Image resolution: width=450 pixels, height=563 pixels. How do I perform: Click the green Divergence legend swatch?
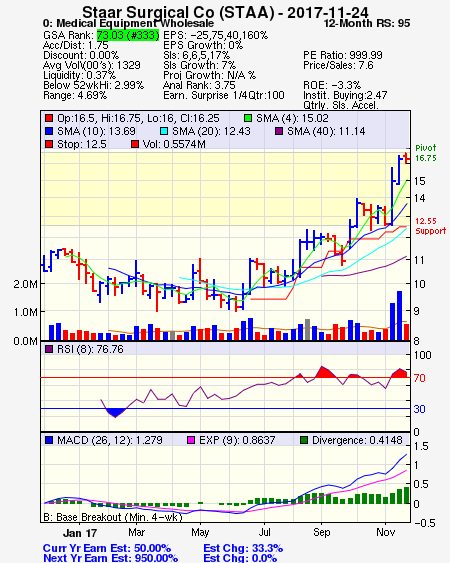[304, 440]
